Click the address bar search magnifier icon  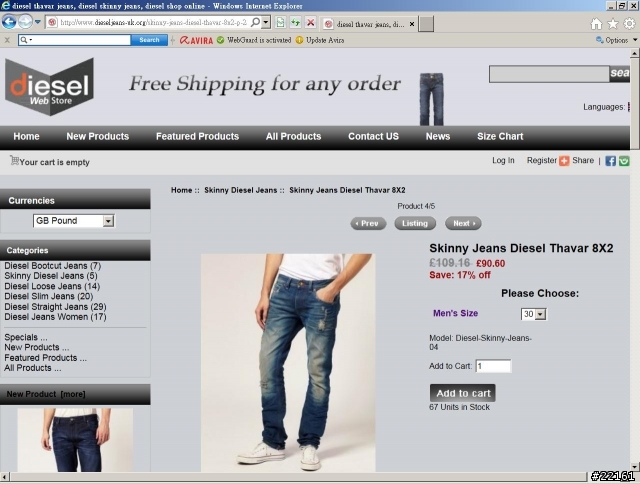click(x=255, y=22)
